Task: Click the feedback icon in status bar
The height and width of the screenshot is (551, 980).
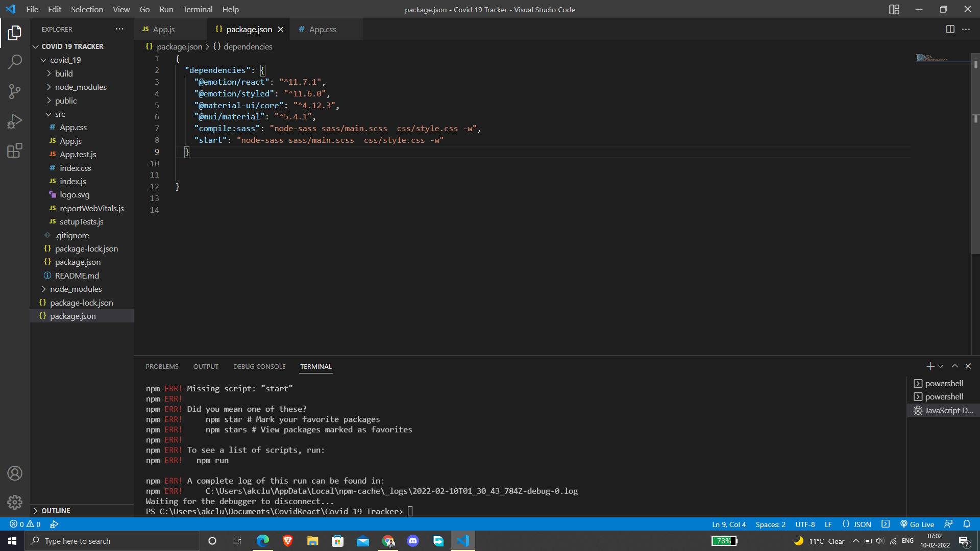Action: tap(948, 524)
